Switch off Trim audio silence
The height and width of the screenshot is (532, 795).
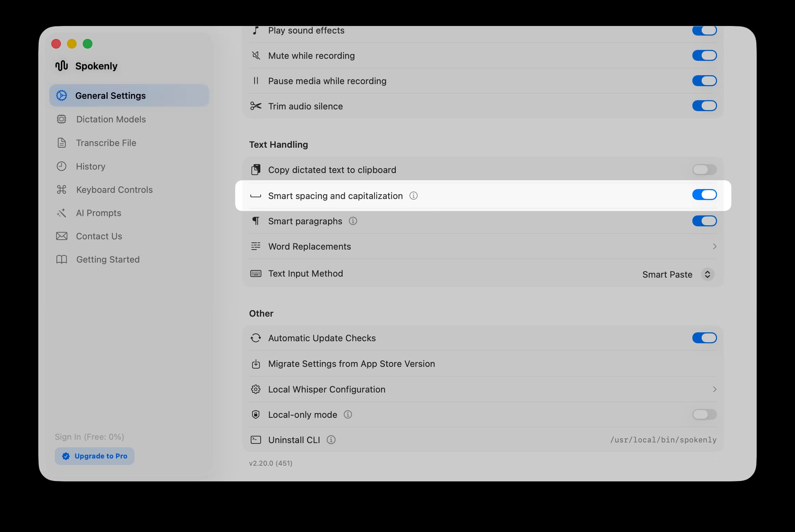point(704,106)
